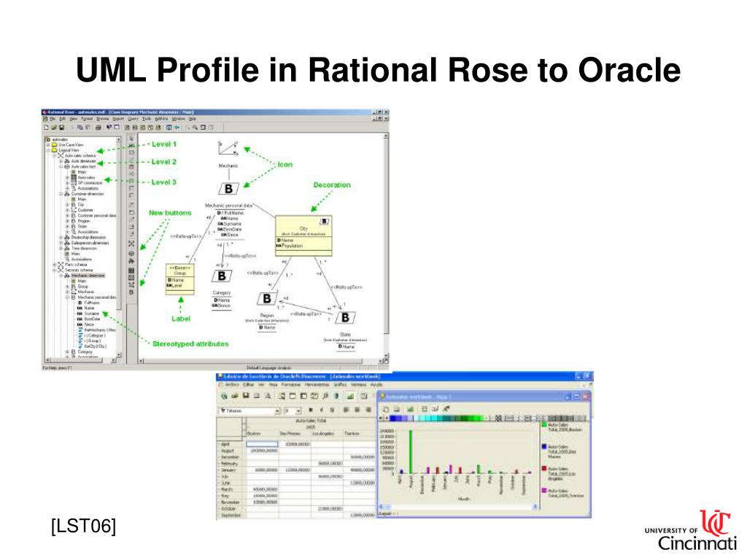Click the Auto sales schema X icon in the tree
747x560 pixels.
pos(61,156)
